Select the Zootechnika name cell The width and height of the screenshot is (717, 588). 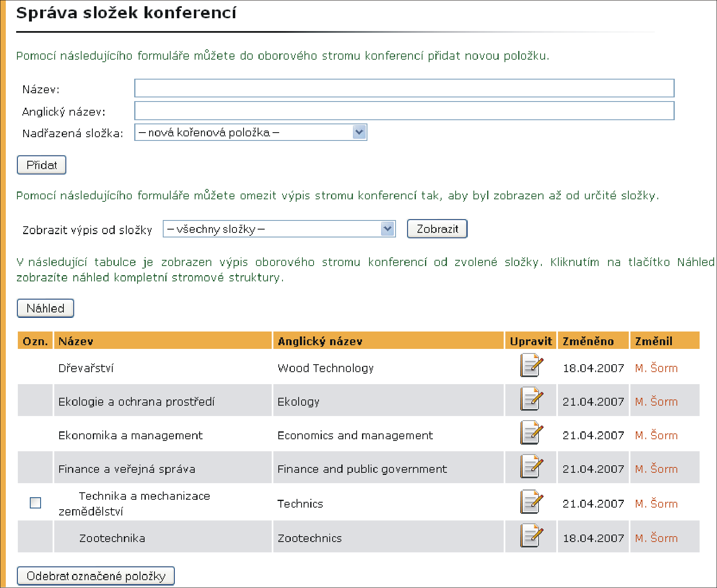[163, 537]
